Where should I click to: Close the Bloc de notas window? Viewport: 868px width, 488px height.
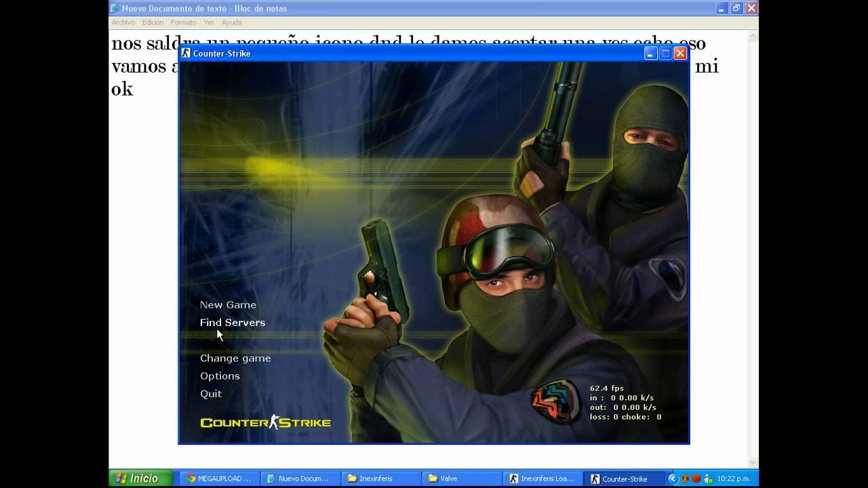(x=751, y=8)
